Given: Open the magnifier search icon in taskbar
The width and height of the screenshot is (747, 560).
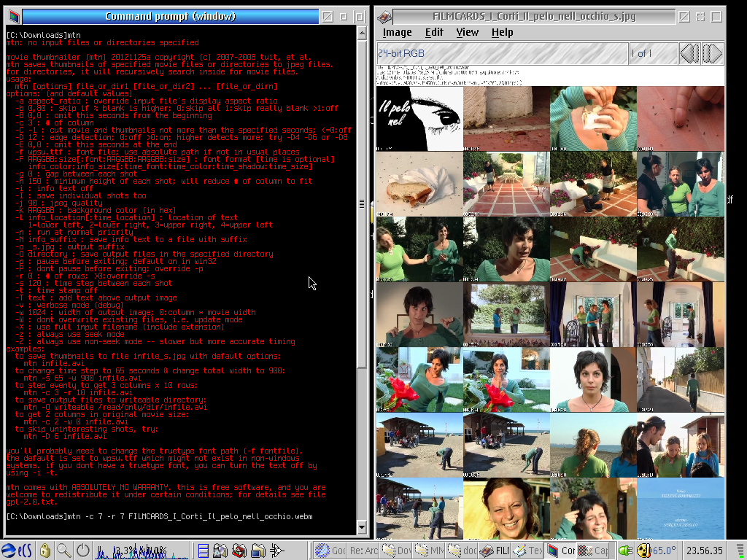Looking at the screenshot, I should coord(64,551).
